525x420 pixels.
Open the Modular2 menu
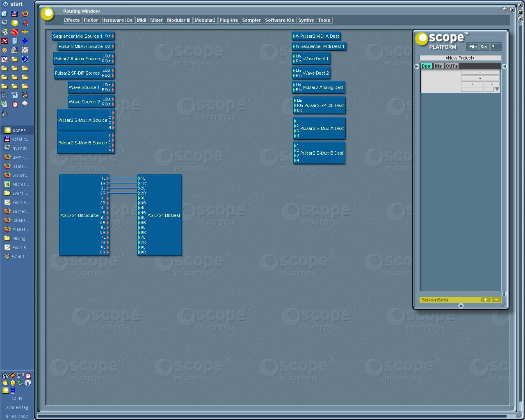(x=205, y=20)
